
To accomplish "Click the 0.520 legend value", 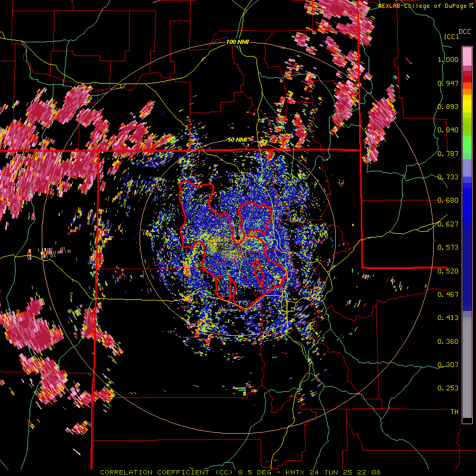I will pyautogui.click(x=448, y=271).
